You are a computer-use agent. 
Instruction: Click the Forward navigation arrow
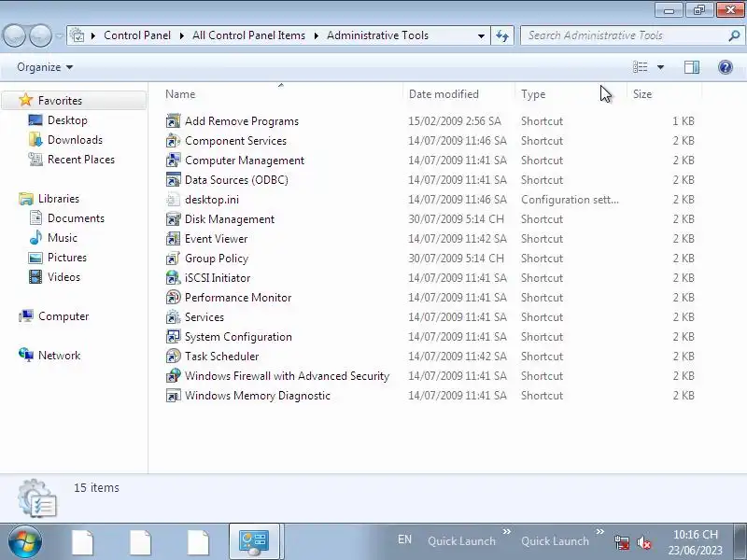click(x=40, y=35)
